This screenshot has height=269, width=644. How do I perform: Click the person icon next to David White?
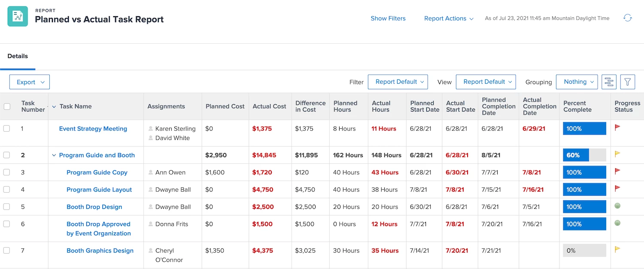(151, 138)
